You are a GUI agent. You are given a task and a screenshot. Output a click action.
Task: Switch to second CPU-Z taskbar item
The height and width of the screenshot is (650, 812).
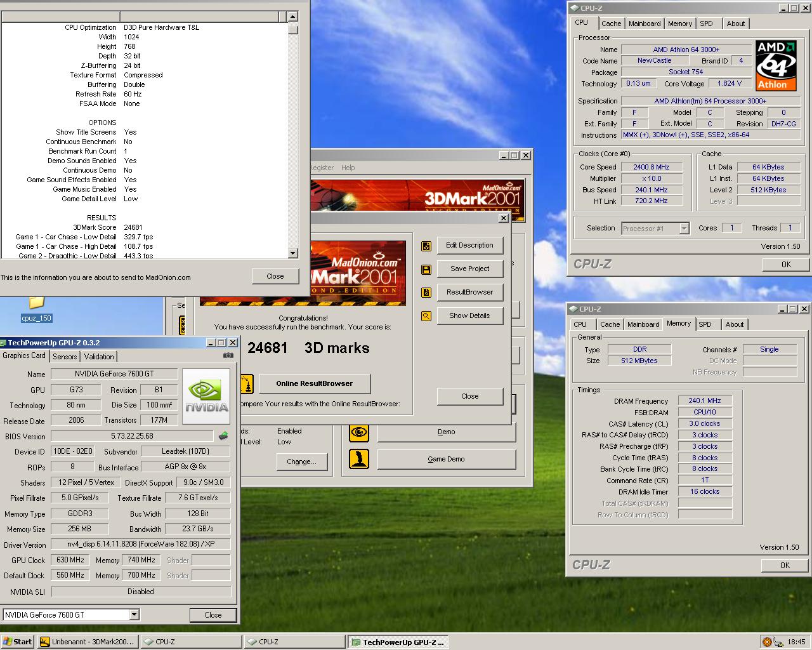294,642
